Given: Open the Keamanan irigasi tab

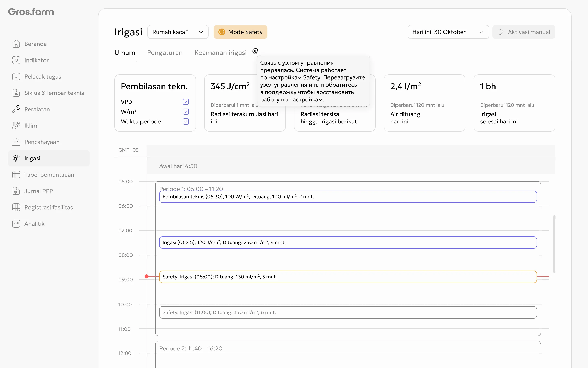Looking at the screenshot, I should 220,53.
